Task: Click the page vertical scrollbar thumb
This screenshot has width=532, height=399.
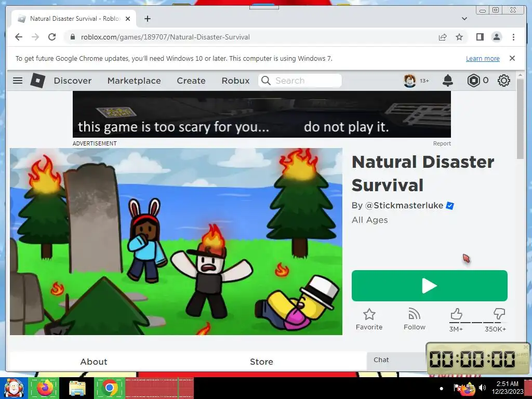Action: 520,119
